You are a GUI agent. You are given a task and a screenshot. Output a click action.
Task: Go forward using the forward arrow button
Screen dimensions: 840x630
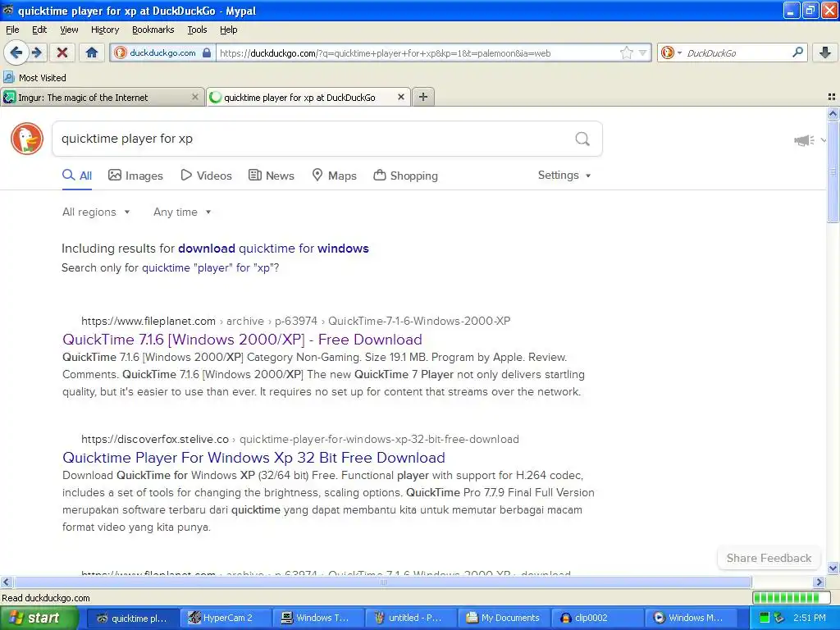tap(37, 52)
